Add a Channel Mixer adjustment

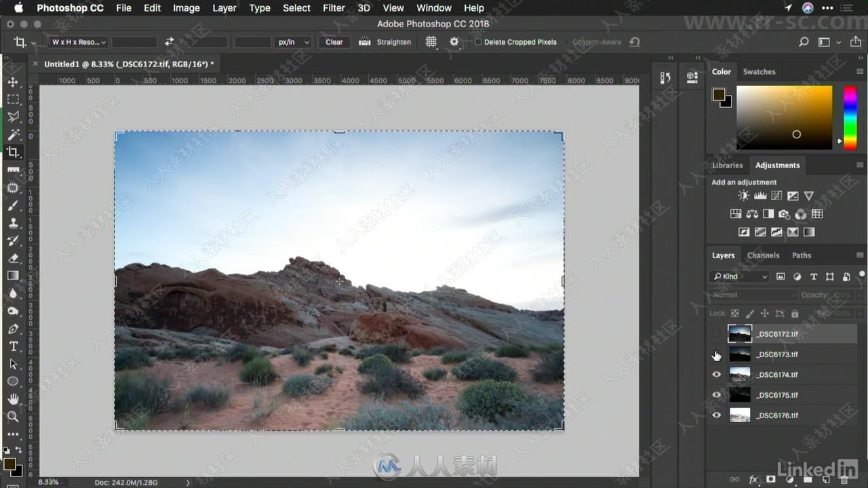(x=801, y=213)
